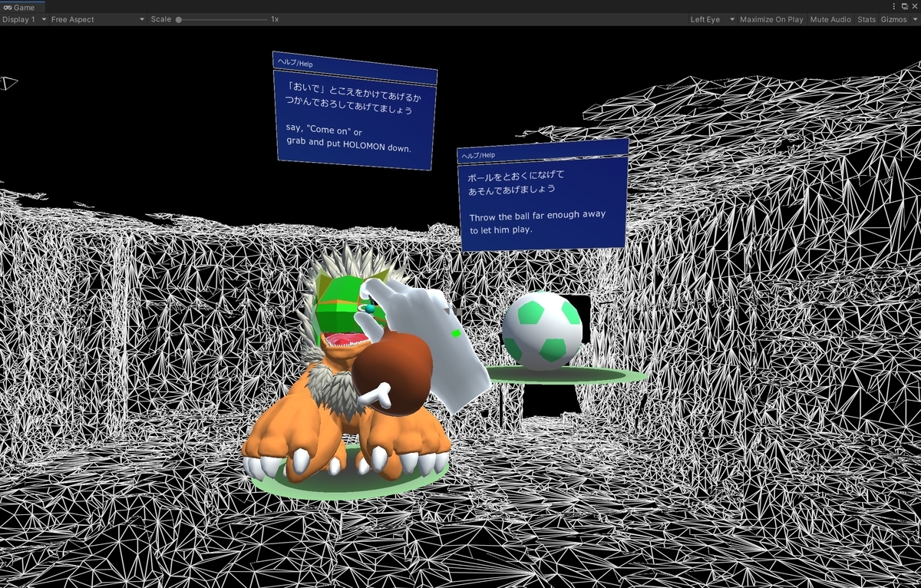Image resolution: width=921 pixels, height=588 pixels.
Task: Select the Game tab
Action: (22, 7)
